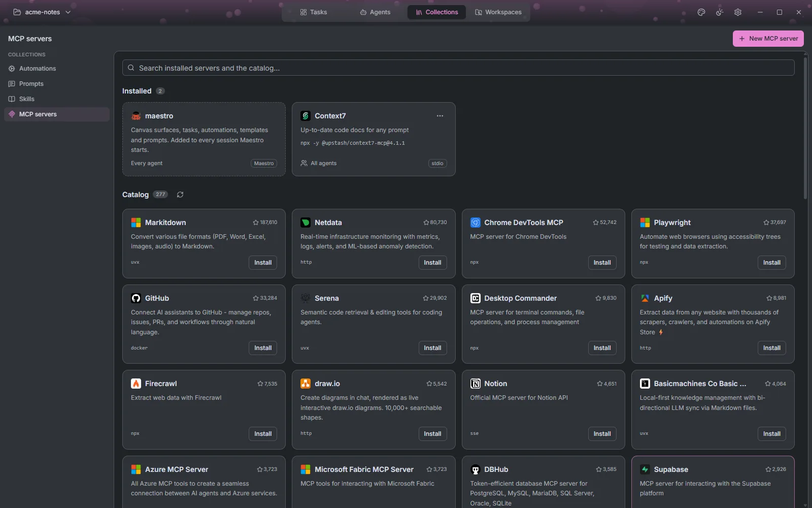Screen dimensions: 812x508
Task: Click the vertical scrollbar of the catalog
Action: [805, 128]
